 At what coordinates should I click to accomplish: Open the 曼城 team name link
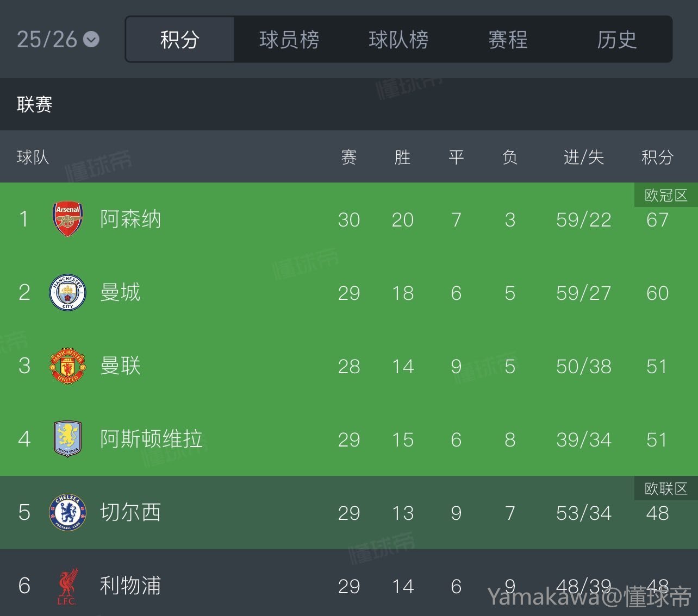click(x=120, y=293)
